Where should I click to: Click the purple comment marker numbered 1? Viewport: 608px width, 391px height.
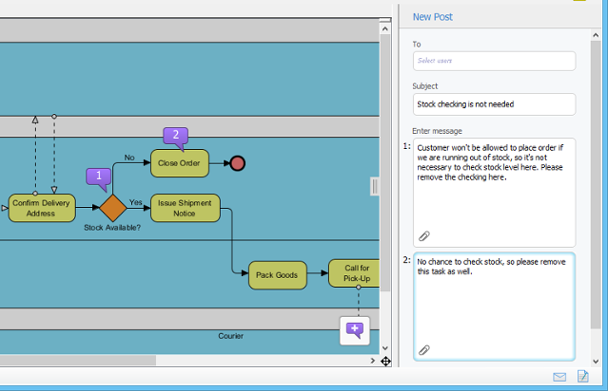click(x=98, y=178)
